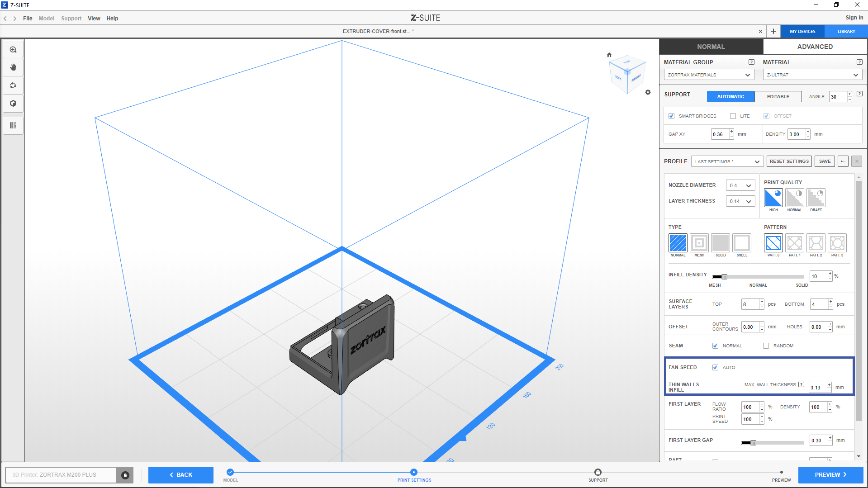Viewport: 868px width, 488px height.
Task: Select Mesh infill type icon
Action: point(699,243)
